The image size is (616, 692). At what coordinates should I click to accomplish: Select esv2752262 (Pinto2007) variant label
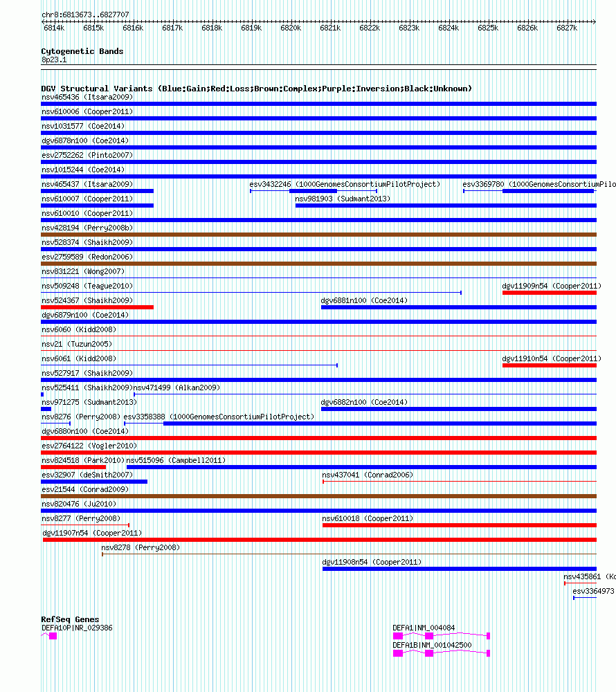(x=87, y=155)
